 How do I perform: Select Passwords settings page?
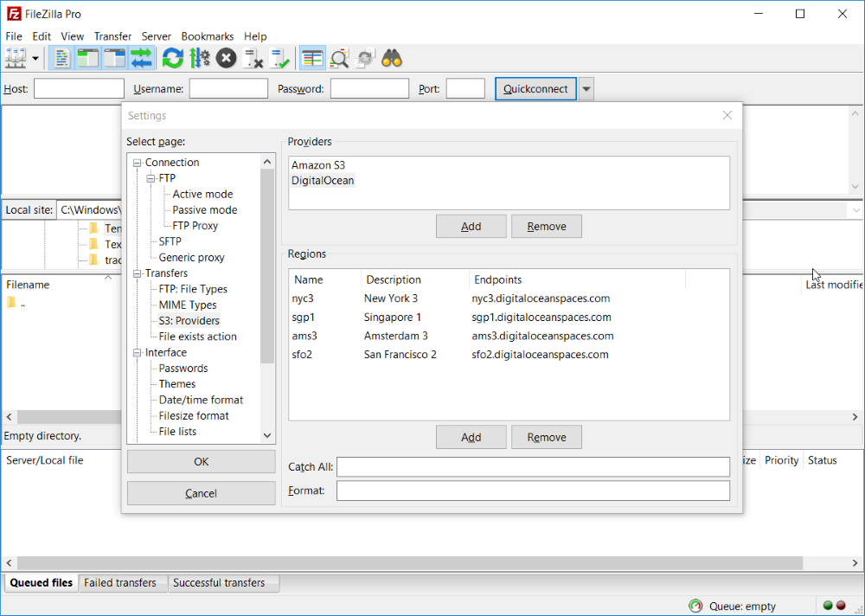click(183, 369)
